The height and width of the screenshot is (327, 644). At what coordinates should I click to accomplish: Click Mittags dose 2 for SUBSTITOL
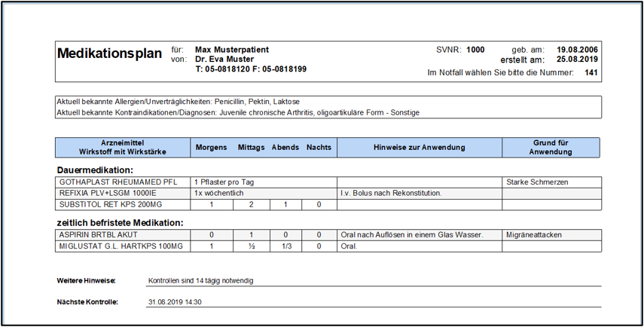click(x=252, y=205)
